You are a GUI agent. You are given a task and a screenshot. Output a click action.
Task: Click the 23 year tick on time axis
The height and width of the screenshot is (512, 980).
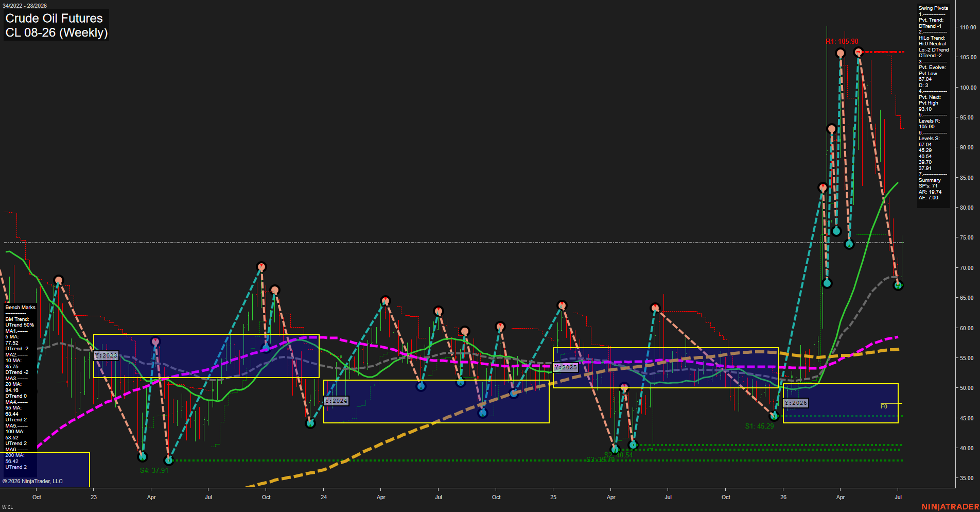[94, 497]
